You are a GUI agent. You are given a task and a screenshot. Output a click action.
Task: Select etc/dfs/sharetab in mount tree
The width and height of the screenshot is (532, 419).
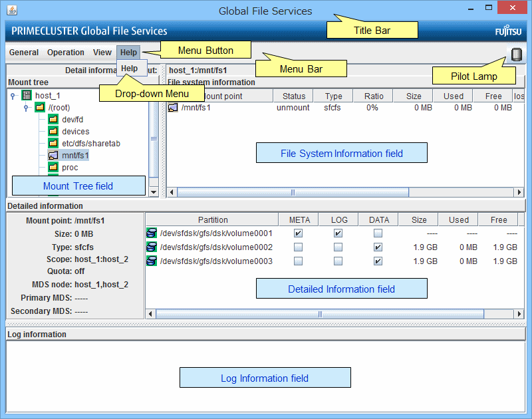point(90,144)
